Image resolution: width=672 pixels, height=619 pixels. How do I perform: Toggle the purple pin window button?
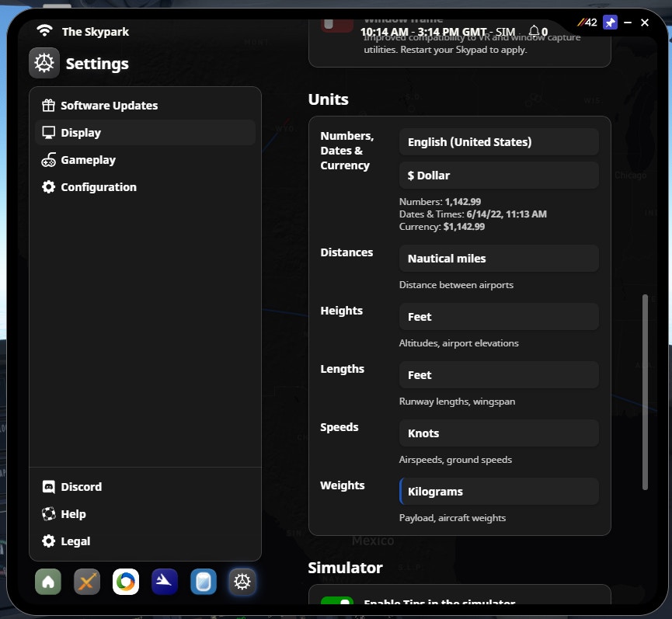(611, 23)
